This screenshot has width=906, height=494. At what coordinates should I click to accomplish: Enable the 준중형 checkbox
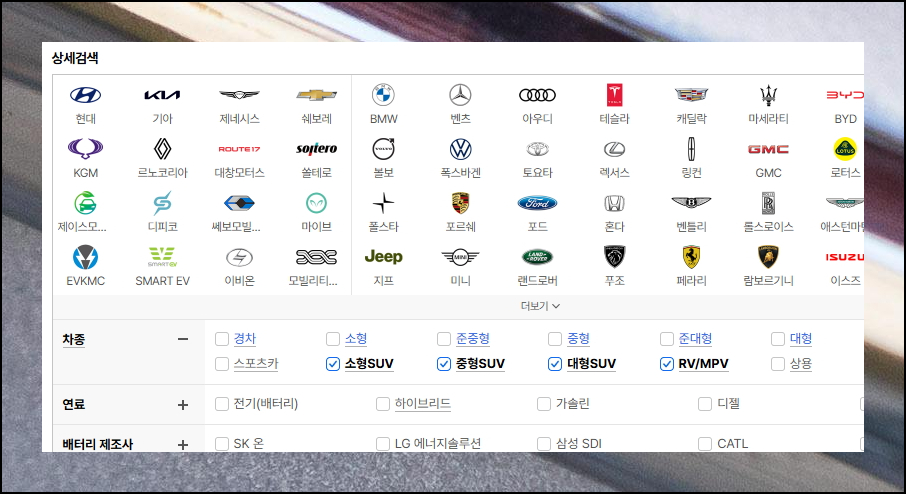(444, 339)
